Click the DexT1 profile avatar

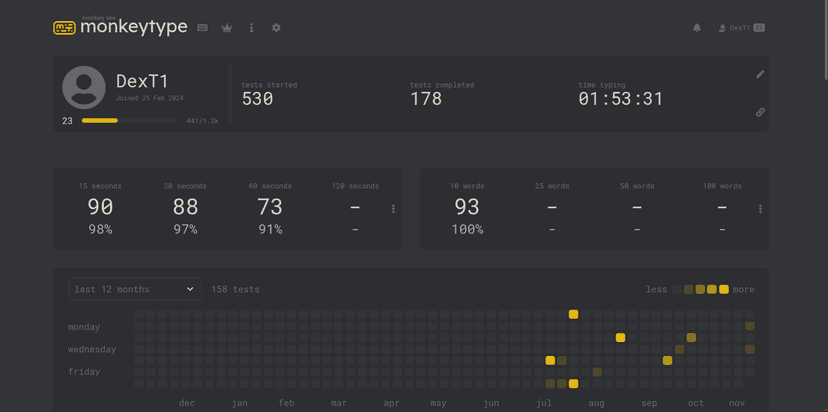coord(84,88)
